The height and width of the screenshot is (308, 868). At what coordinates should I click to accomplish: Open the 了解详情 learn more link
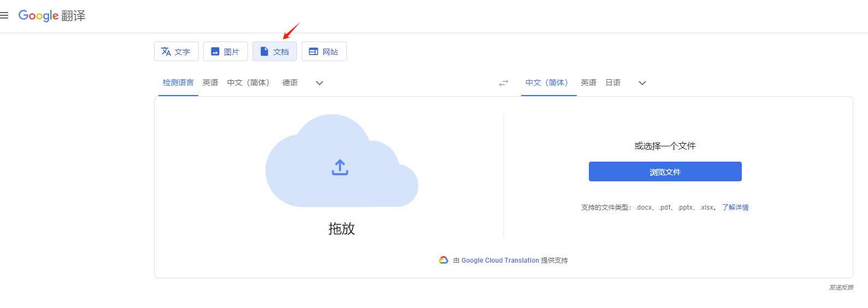click(x=735, y=208)
